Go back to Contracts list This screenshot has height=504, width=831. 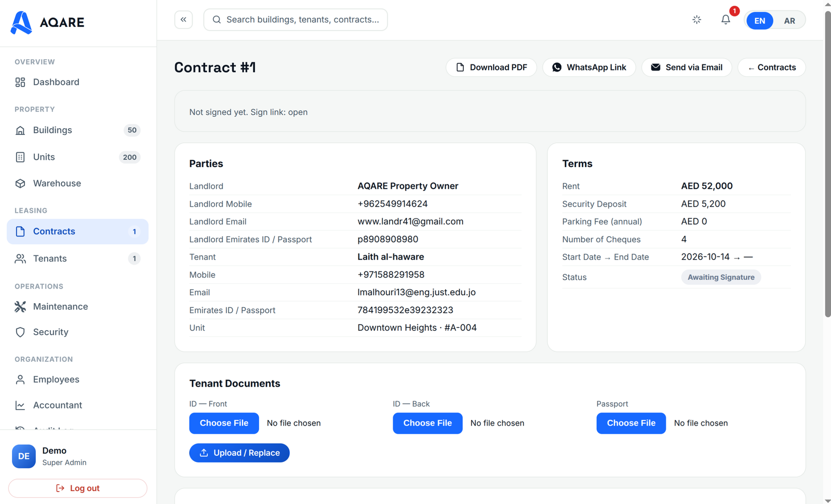[772, 67]
